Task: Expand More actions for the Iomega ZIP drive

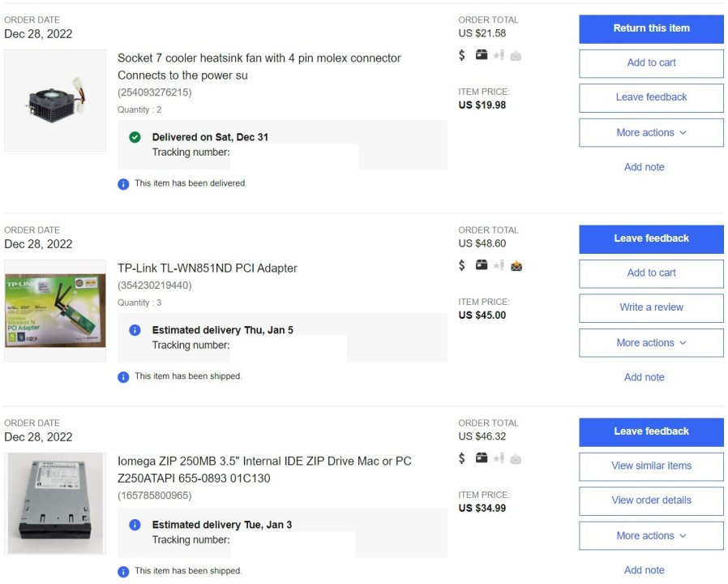Action: click(651, 535)
